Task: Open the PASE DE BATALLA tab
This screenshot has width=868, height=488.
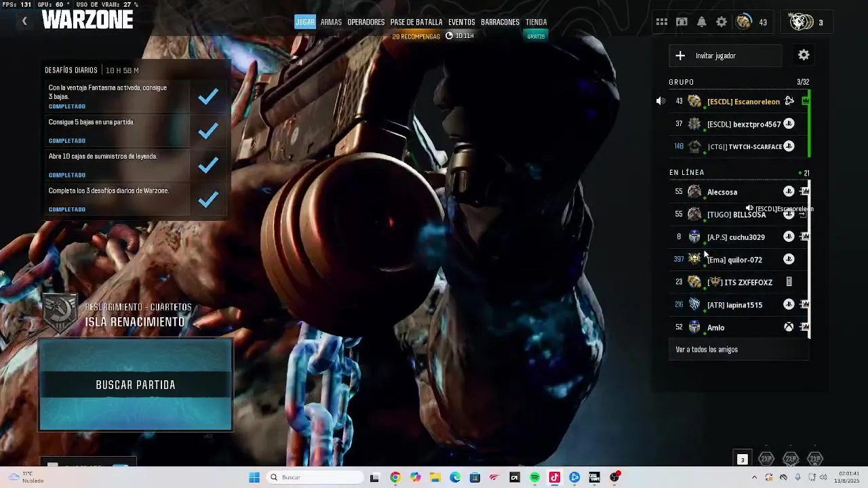Action: pyautogui.click(x=416, y=22)
